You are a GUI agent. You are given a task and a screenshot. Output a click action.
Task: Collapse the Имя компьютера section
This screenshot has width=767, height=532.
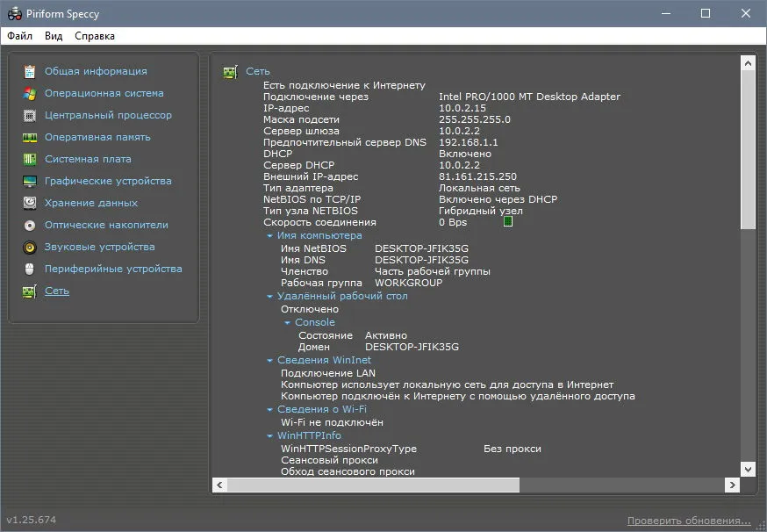(x=269, y=236)
